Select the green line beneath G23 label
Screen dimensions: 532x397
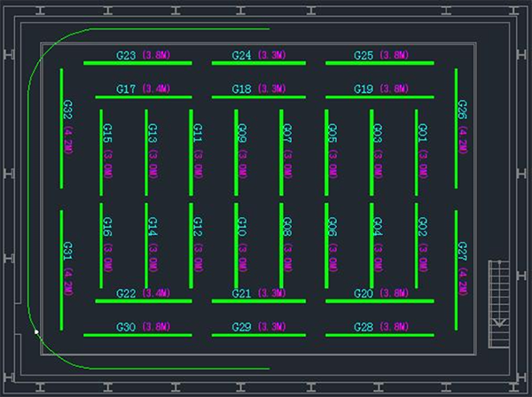point(137,63)
